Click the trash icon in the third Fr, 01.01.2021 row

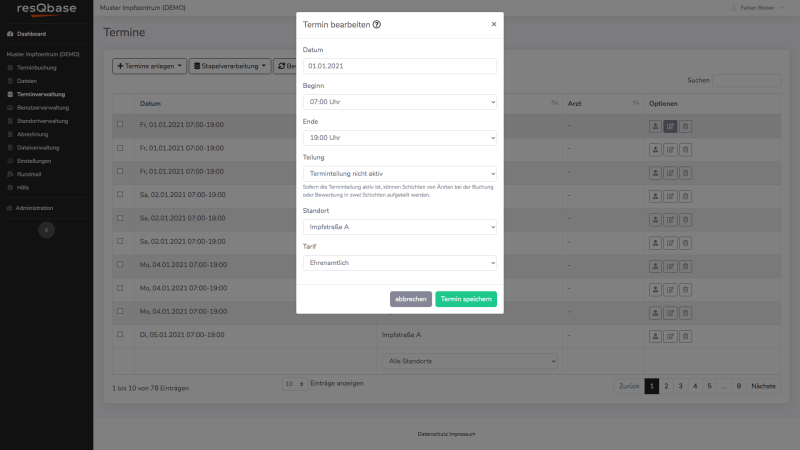pos(685,173)
